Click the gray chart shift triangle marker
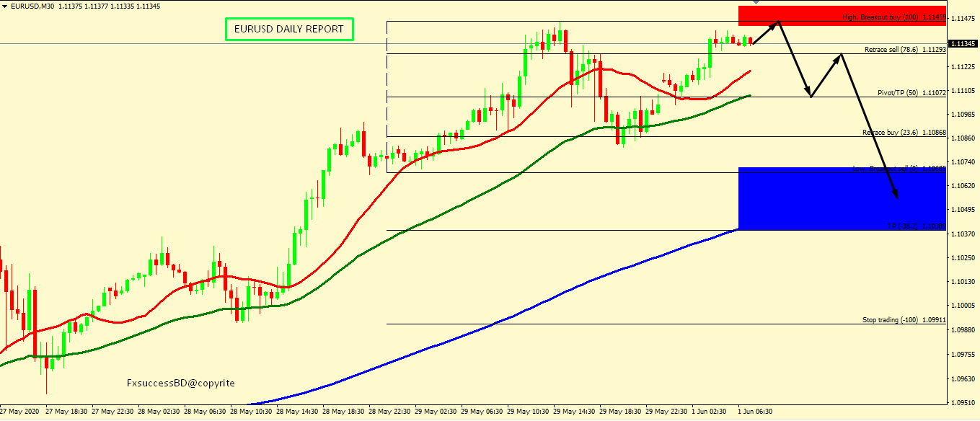 point(755,3)
